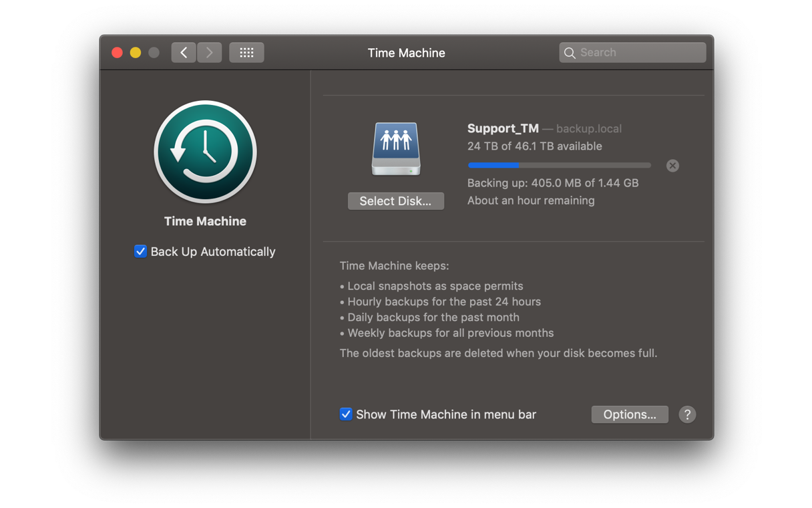Screen dimensions: 812x508
Task: Click Hourly backups for the past 24 hours
Action: (x=440, y=301)
